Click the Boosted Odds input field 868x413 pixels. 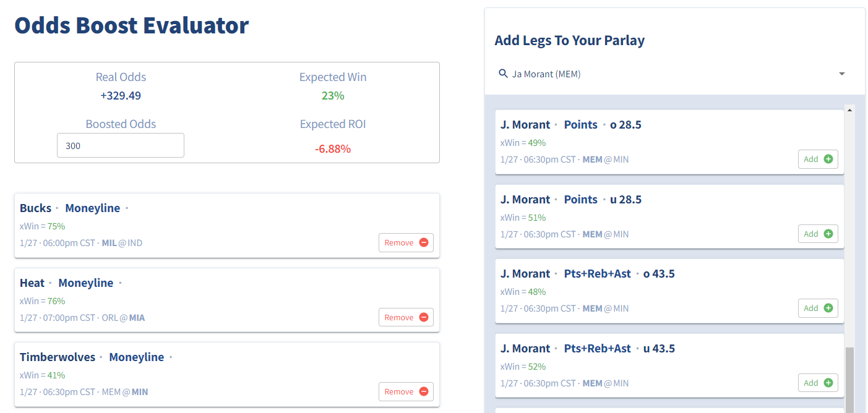pos(121,145)
